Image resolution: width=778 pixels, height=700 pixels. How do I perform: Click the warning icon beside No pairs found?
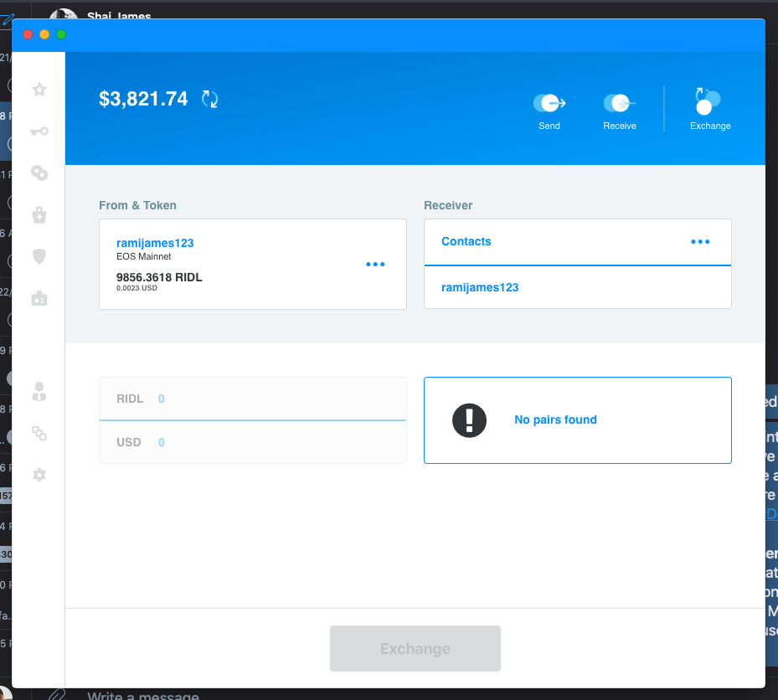(469, 420)
